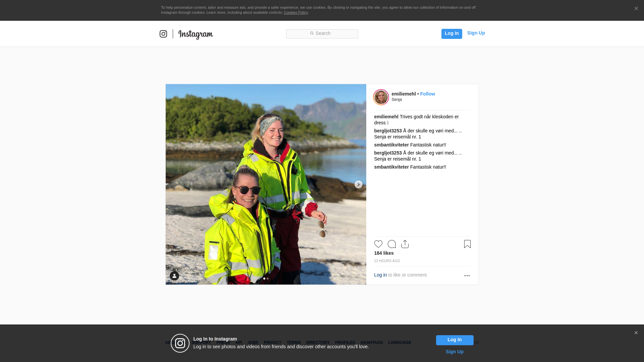This screenshot has width=644, height=362.
Task: Advance to next photo with chevron arrow
Action: [358, 184]
